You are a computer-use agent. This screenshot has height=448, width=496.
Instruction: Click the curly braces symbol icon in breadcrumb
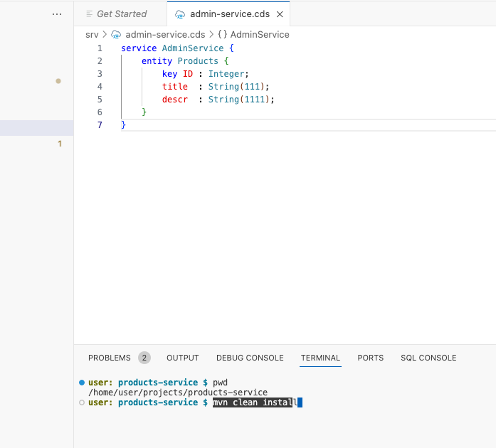222,34
